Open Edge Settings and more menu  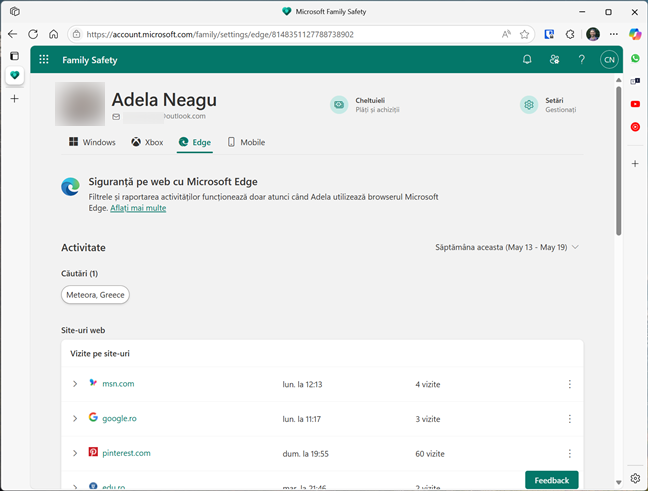tap(614, 34)
